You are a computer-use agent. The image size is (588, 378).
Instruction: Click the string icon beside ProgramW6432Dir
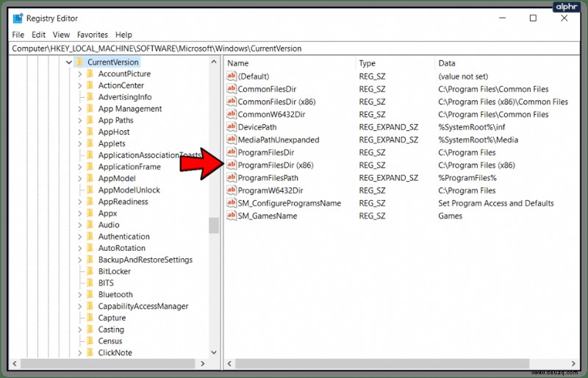click(232, 190)
